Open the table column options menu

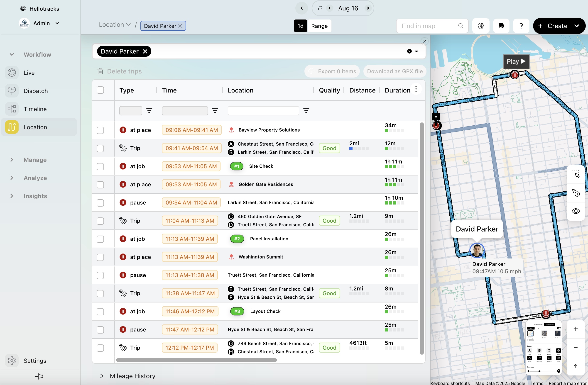click(x=416, y=89)
